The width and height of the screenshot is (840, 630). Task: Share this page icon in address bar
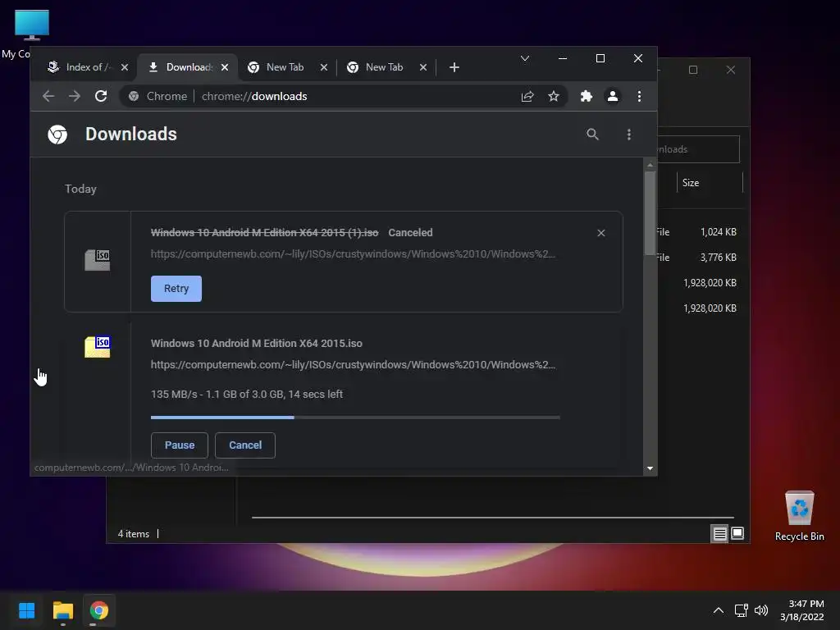pyautogui.click(x=527, y=97)
